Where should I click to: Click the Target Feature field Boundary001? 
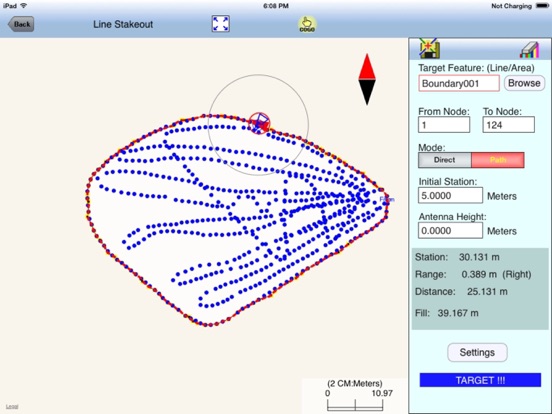click(x=459, y=83)
